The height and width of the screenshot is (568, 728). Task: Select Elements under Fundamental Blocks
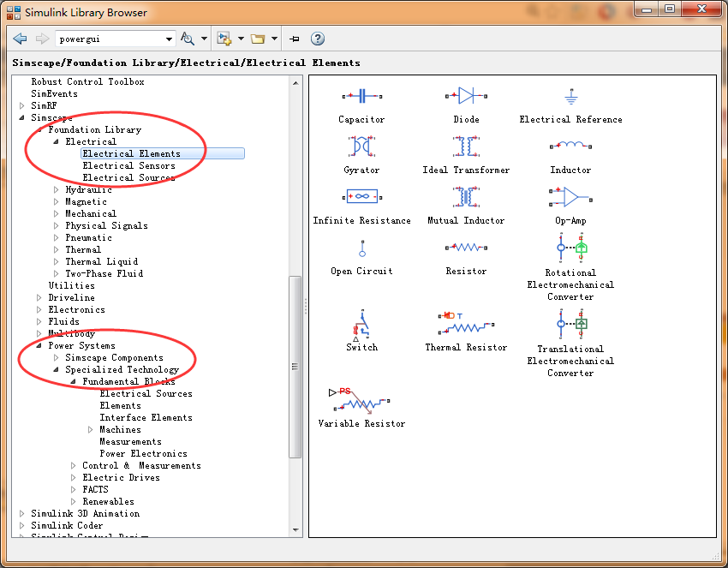[x=120, y=405]
